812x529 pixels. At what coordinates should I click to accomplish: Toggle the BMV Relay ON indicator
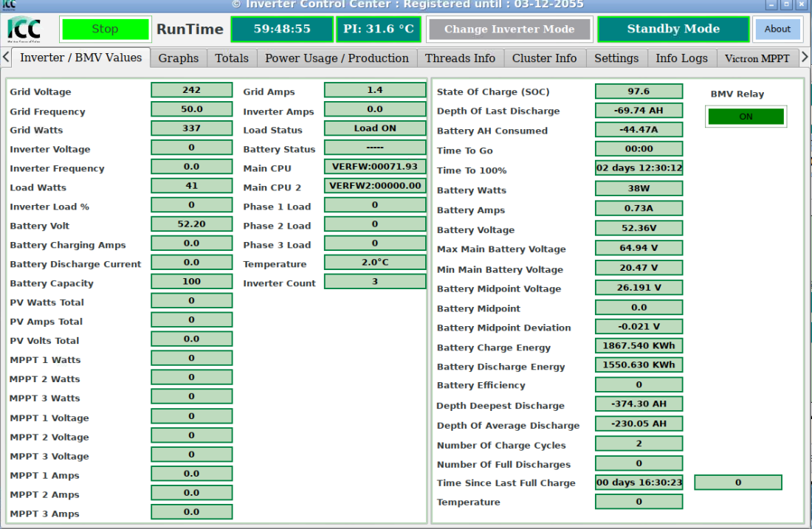point(746,117)
